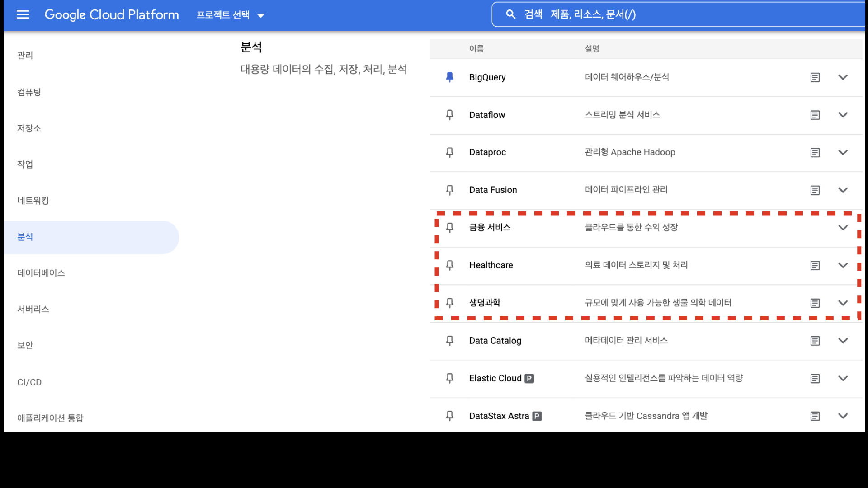
Task: Open the 프로젝트 선택 project dropdown
Action: 230,15
